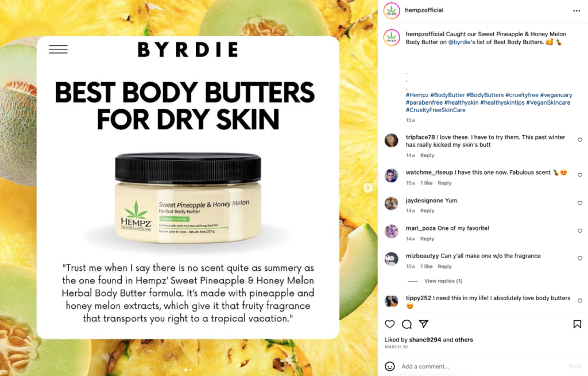Share post via paper plane icon
The image size is (588, 376).
click(x=423, y=324)
